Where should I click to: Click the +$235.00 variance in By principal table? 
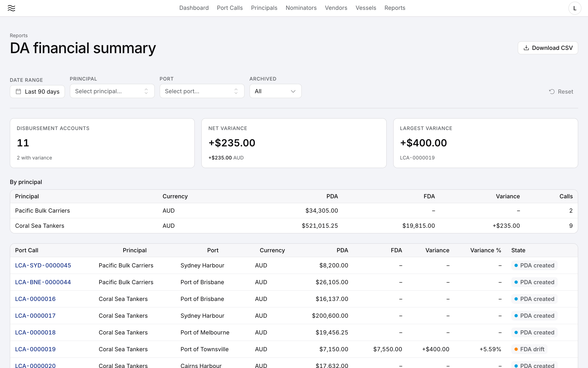[x=506, y=226]
